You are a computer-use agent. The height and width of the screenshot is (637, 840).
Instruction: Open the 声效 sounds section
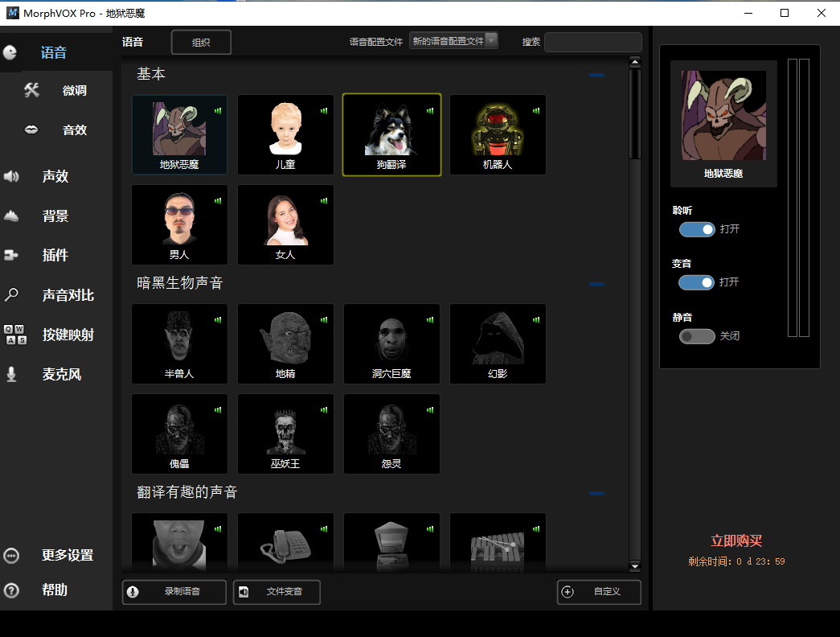point(55,176)
